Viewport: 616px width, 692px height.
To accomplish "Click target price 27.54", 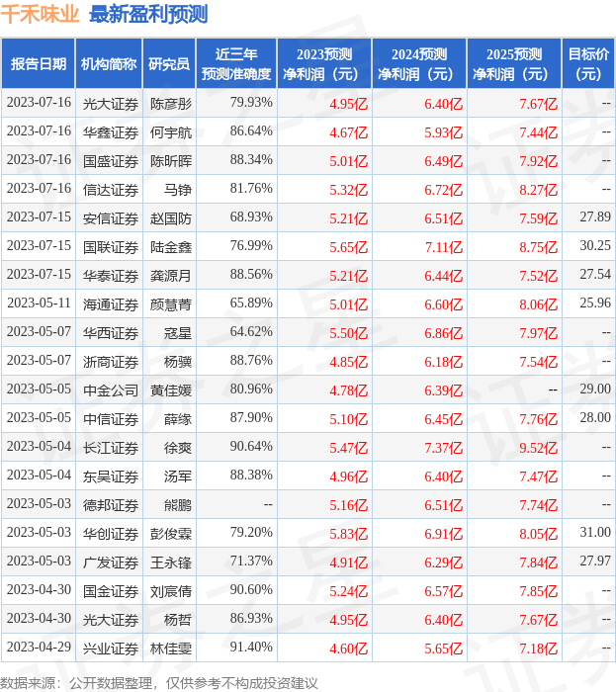I will (x=595, y=274).
